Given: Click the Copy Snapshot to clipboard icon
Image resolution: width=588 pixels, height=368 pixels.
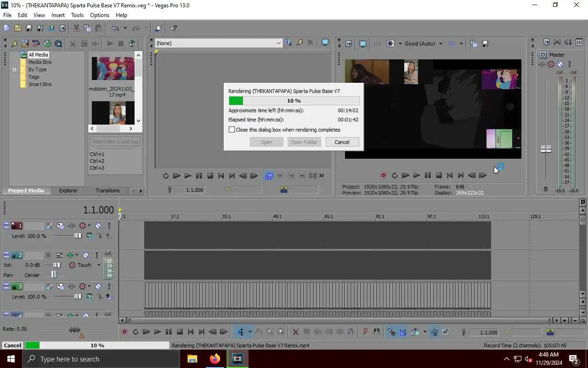Looking at the screenshot, I should point(474,44).
